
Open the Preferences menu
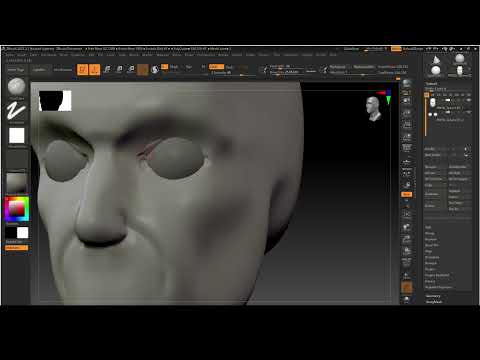tap(206, 55)
